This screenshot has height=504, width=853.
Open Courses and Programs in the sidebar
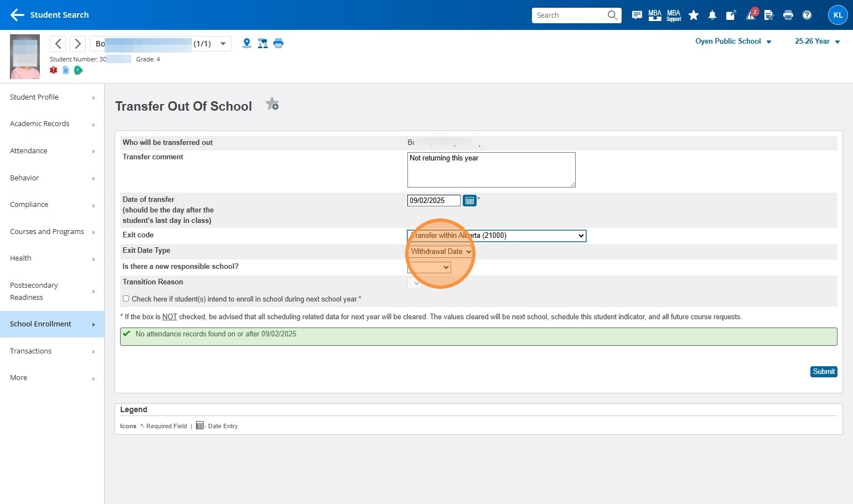tap(52, 232)
